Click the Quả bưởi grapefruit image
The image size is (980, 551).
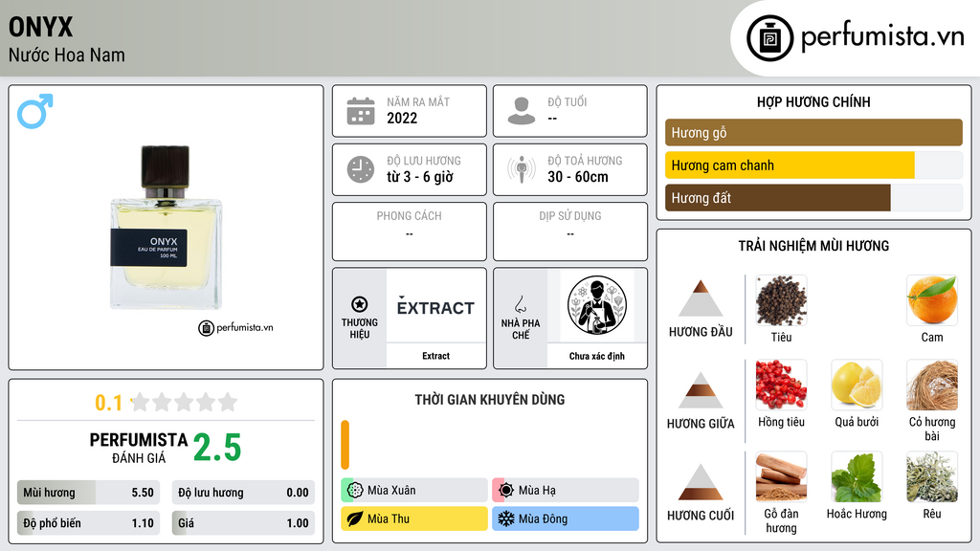(x=857, y=385)
